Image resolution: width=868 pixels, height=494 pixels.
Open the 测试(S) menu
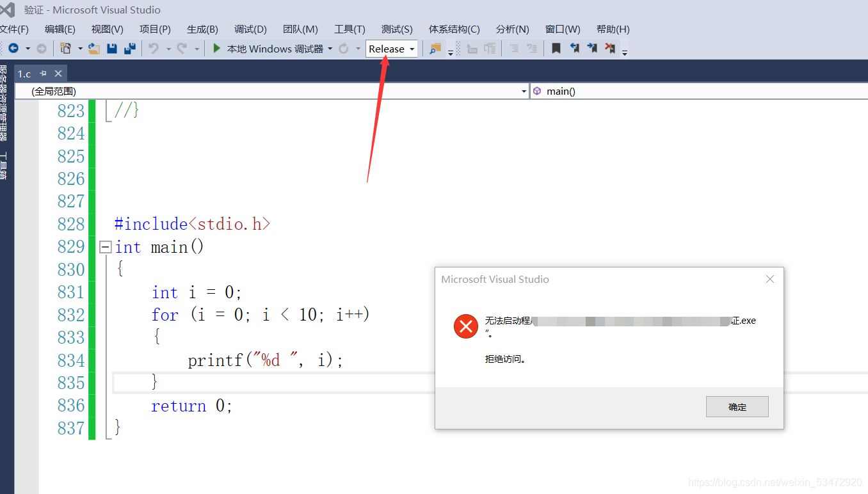pyautogui.click(x=397, y=29)
